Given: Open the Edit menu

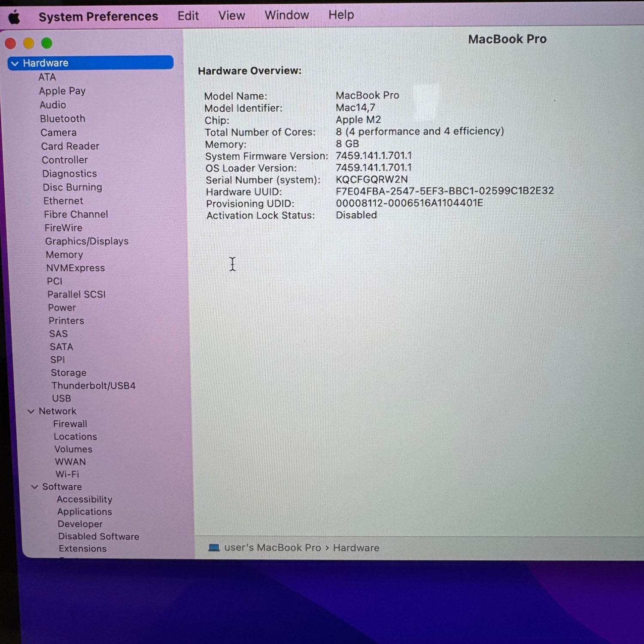Looking at the screenshot, I should pos(188,16).
